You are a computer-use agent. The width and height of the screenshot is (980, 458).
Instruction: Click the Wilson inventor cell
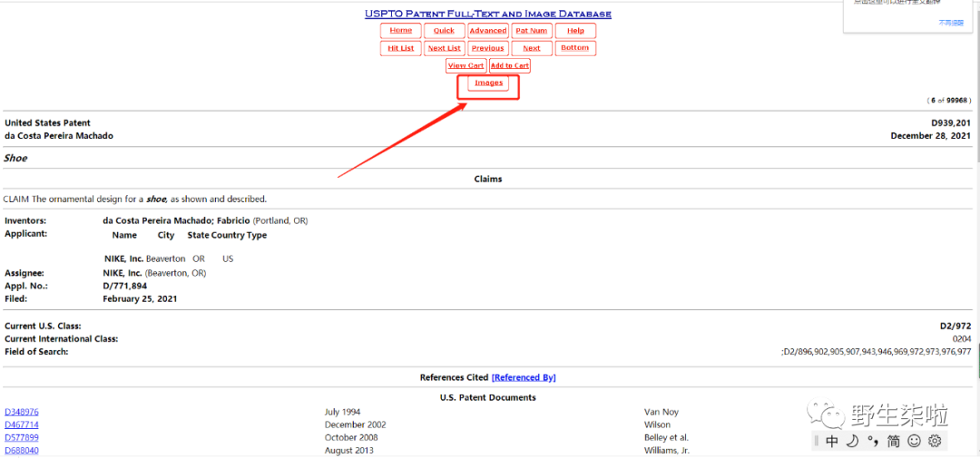656,424
